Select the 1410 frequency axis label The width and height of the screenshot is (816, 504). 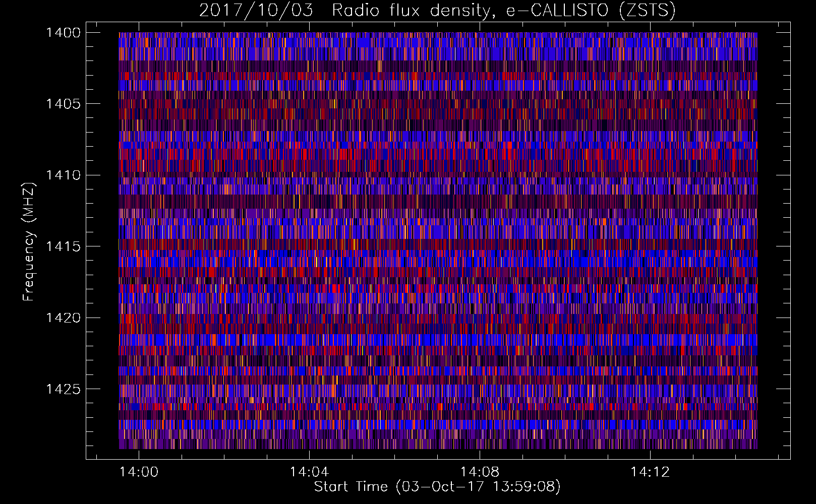[63, 175]
